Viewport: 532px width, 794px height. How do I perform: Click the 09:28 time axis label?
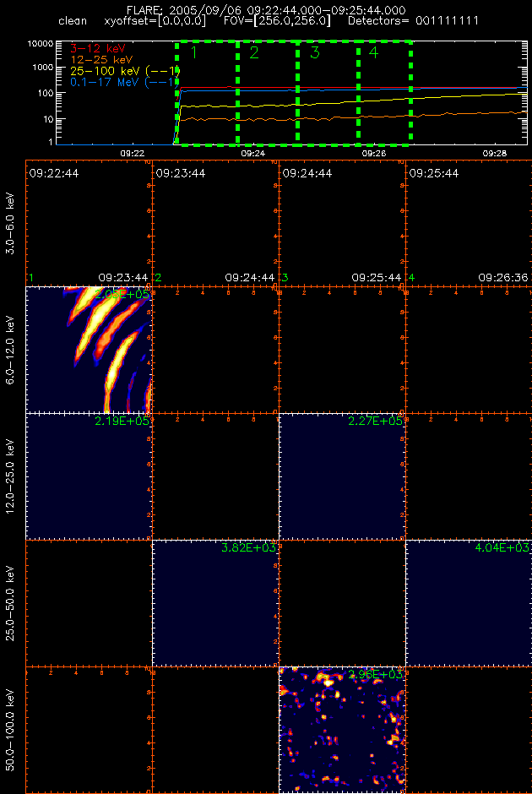495,152
